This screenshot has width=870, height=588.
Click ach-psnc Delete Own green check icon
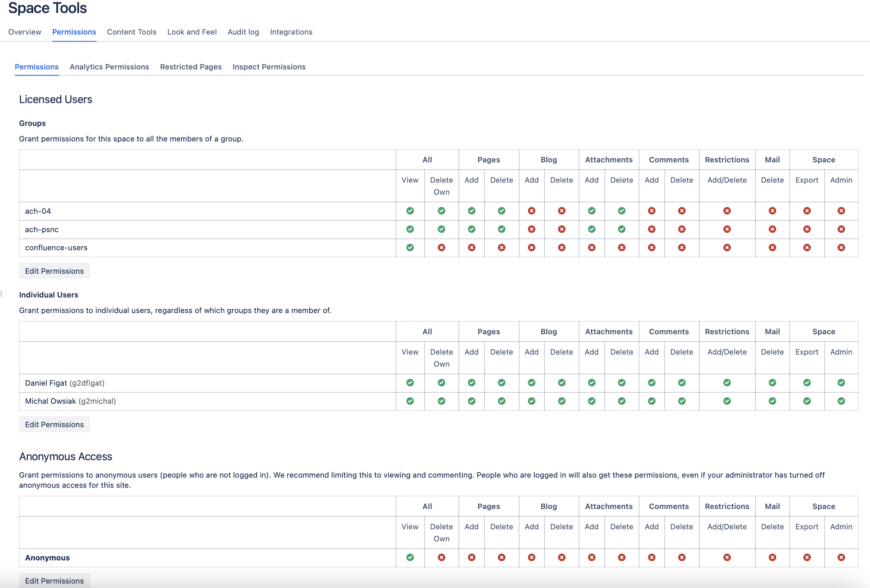[441, 229]
